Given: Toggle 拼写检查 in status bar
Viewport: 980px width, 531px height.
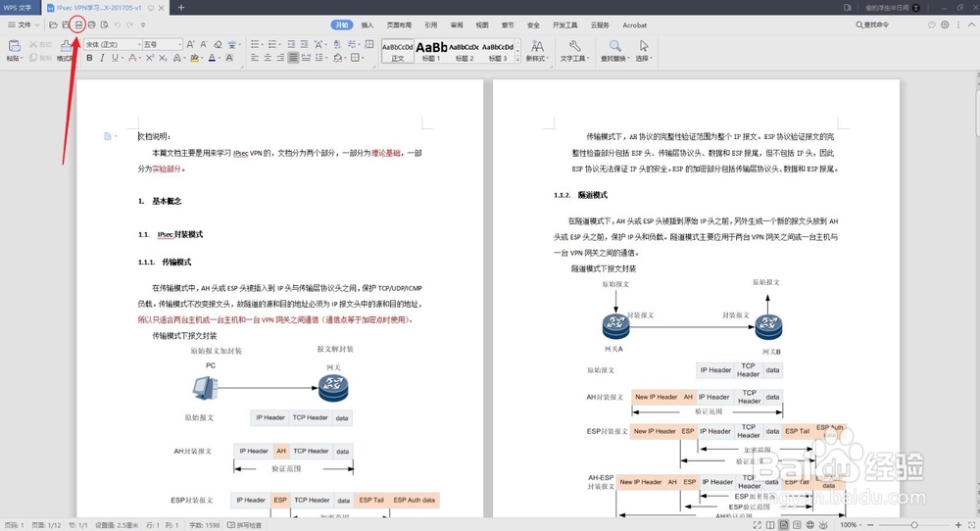Looking at the screenshot, I should pos(245,525).
